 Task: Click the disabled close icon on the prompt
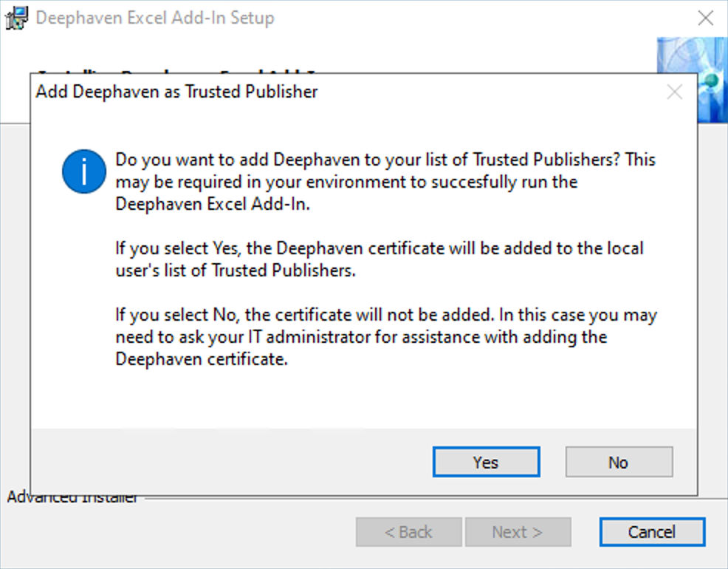click(674, 92)
